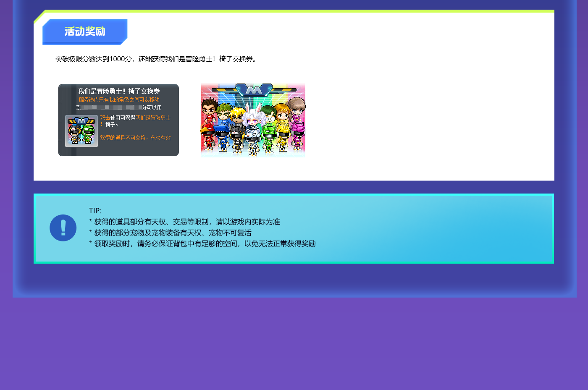Image resolution: width=588 pixels, height=390 pixels.
Task: Click tip line about 宠物不可复活
Action: coord(170,233)
